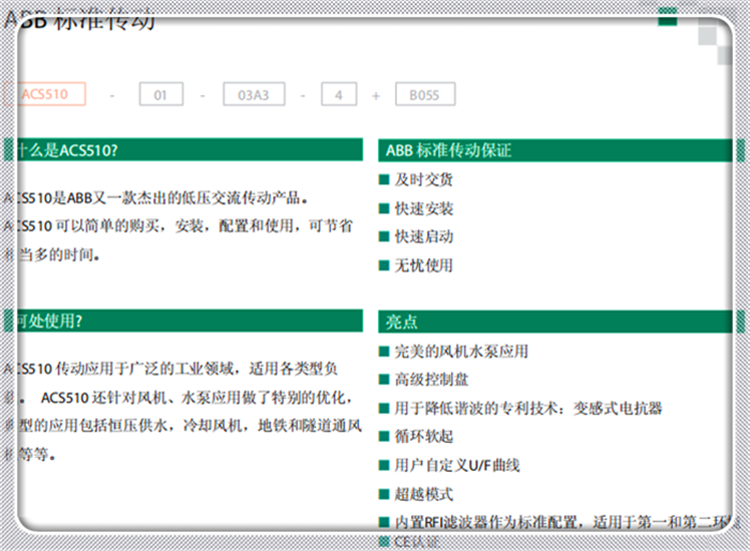The image size is (750, 551).
Task: Click the 变感式电抗器 patent technology line
Action: (x=520, y=408)
